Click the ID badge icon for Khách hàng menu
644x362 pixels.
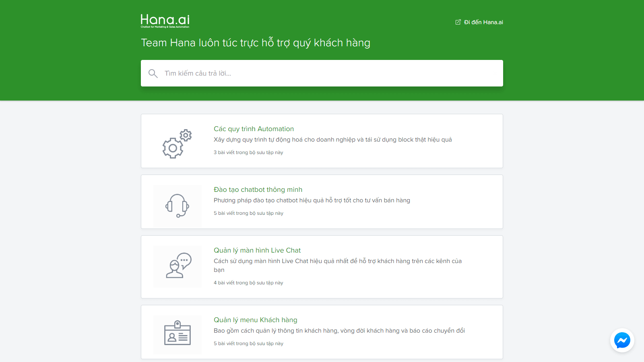pos(178,333)
